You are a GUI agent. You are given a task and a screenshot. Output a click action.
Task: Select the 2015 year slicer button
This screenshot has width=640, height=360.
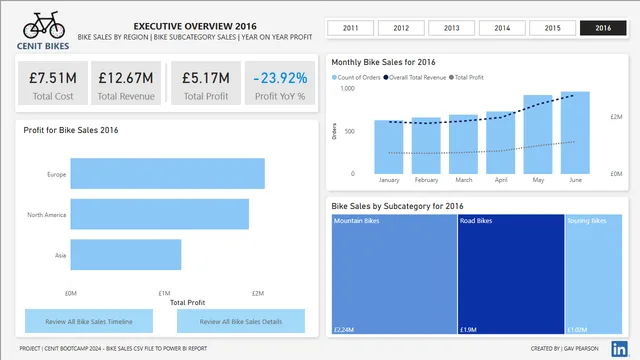552,28
